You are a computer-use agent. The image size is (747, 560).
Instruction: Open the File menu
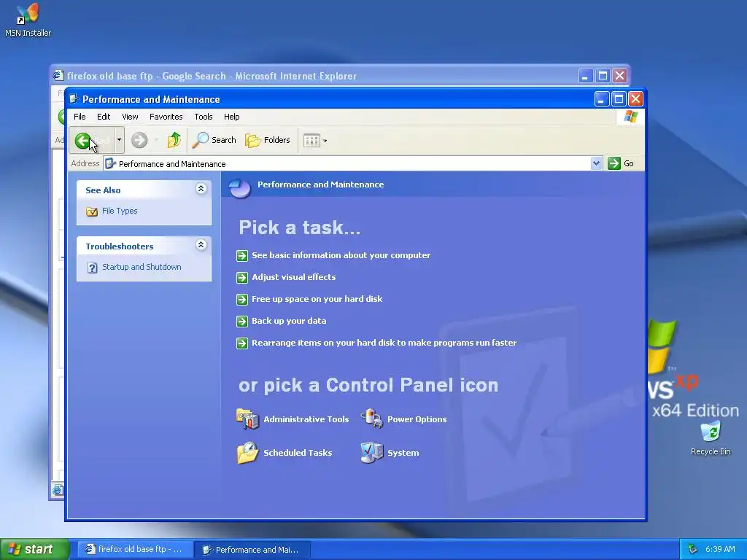click(80, 117)
